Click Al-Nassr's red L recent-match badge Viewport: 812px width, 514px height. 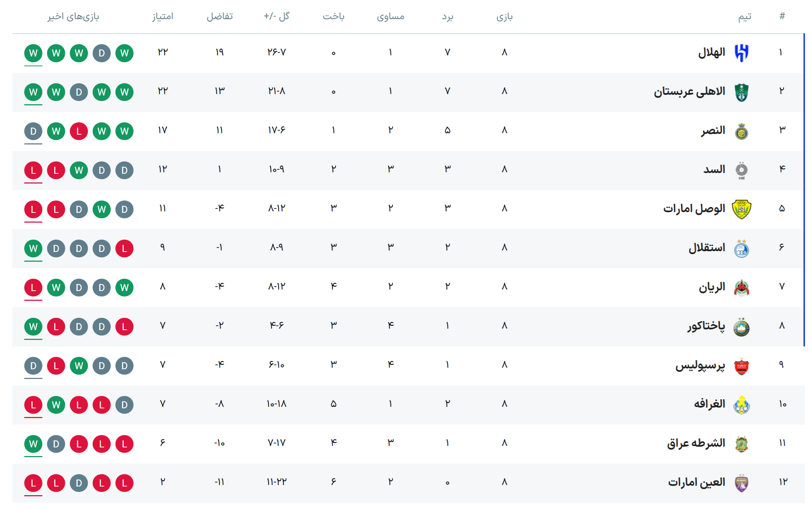[79, 131]
